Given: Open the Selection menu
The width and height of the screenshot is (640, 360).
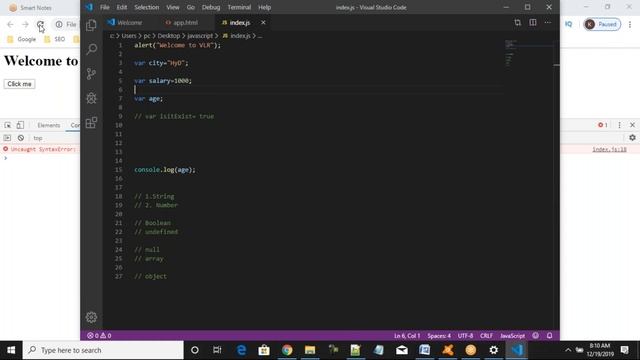Looking at the screenshot, I should click(147, 7).
